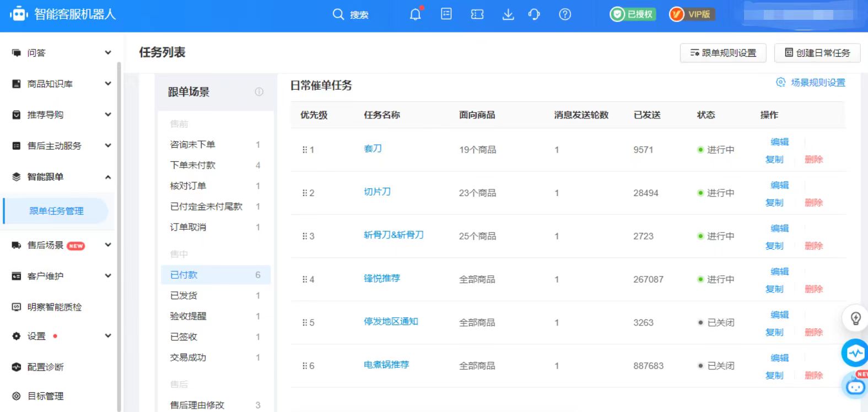Click the document list icon in header
This screenshot has width=868, height=412.
446,14
